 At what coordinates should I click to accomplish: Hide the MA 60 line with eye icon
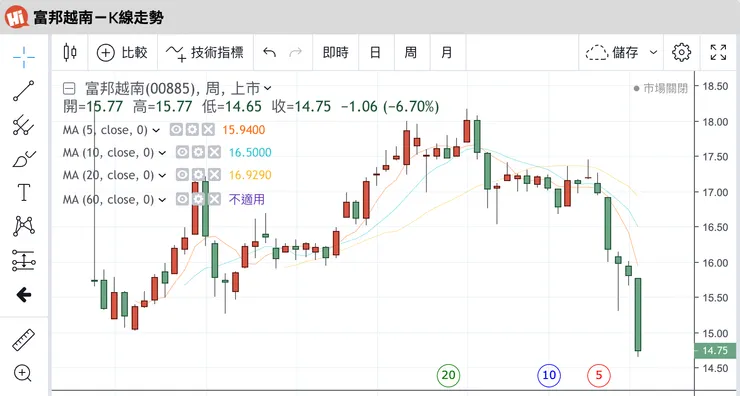[x=182, y=199]
